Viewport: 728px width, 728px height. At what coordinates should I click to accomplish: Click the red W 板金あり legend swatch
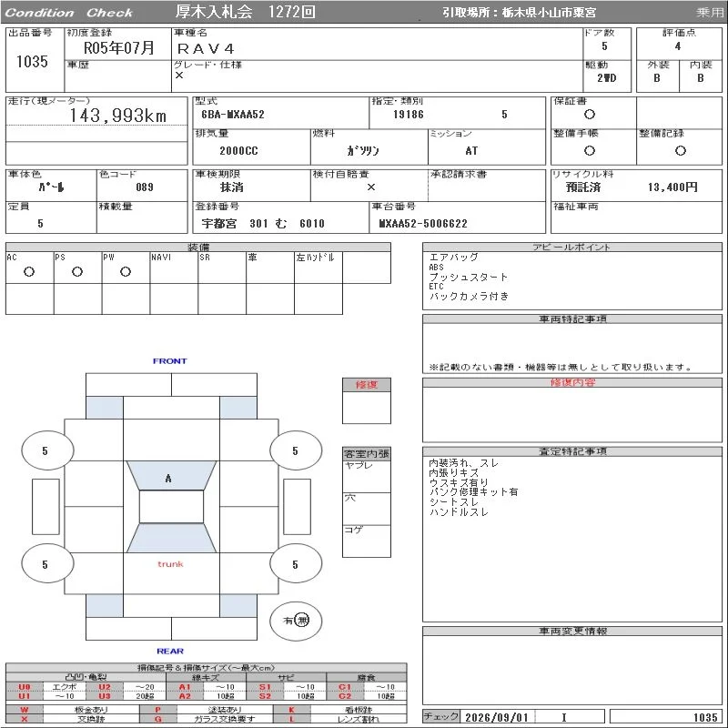pyautogui.click(x=25, y=710)
